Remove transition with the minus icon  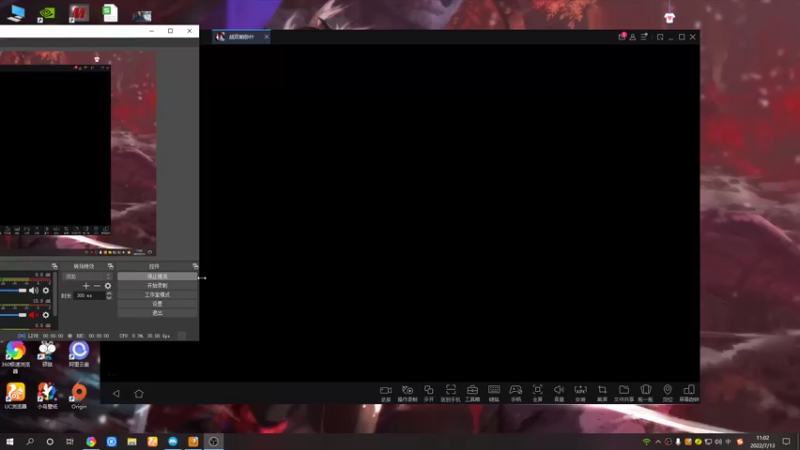coord(97,286)
